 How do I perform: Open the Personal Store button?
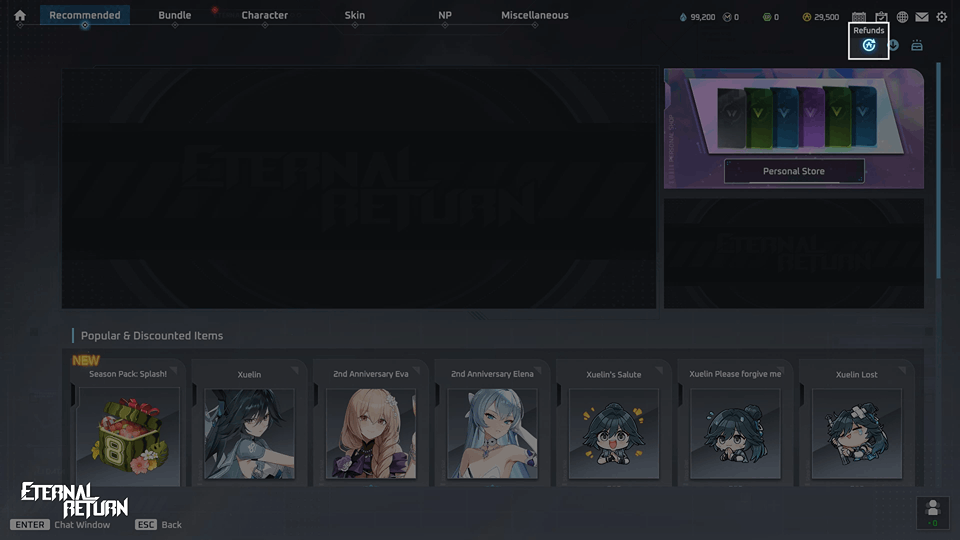click(794, 171)
